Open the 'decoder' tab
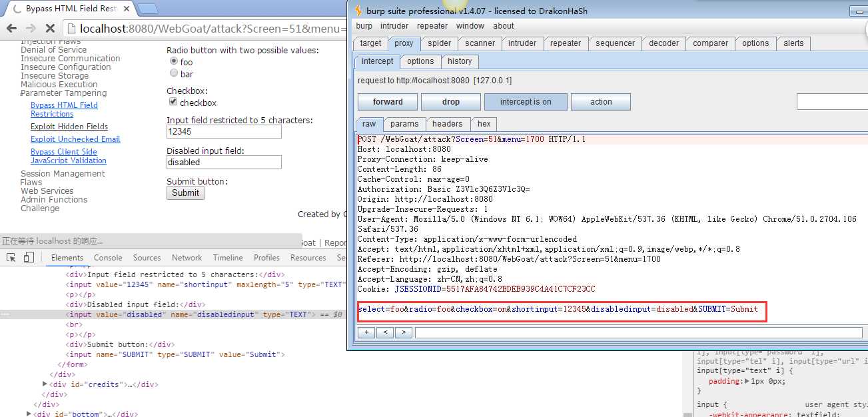 point(664,43)
